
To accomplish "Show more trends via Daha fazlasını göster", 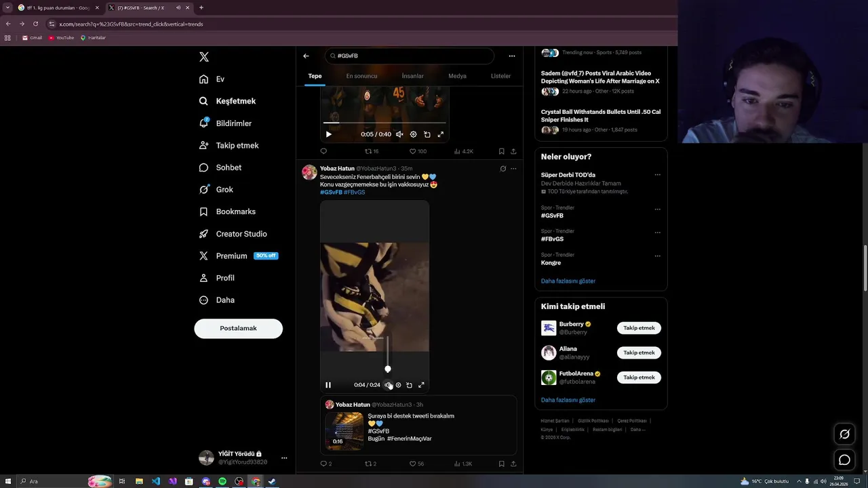I will click(568, 281).
